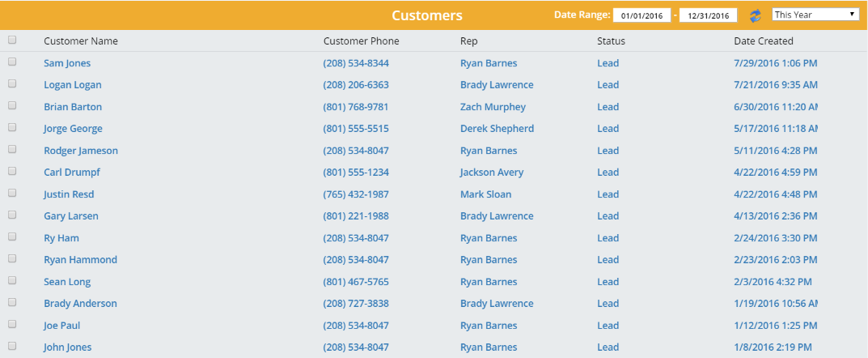Click the refresh date range icon

pyautogui.click(x=755, y=15)
